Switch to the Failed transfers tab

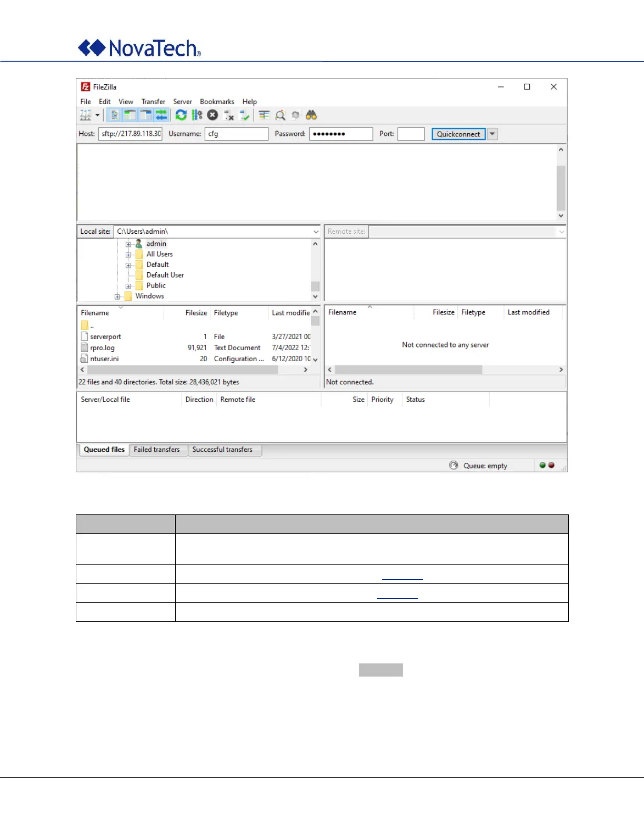[157, 450]
